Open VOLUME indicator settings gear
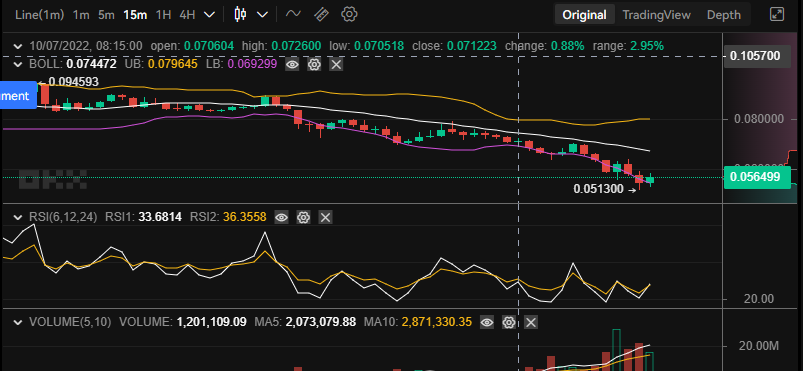 (x=509, y=322)
